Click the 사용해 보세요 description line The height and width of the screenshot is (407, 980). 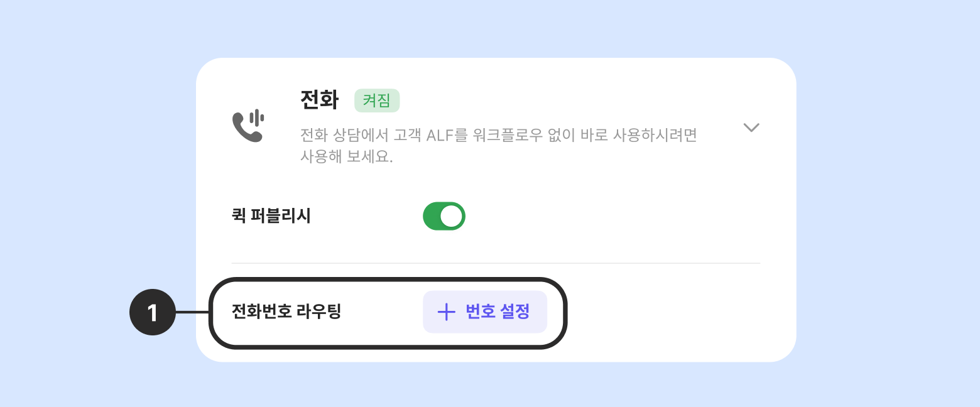(346, 157)
